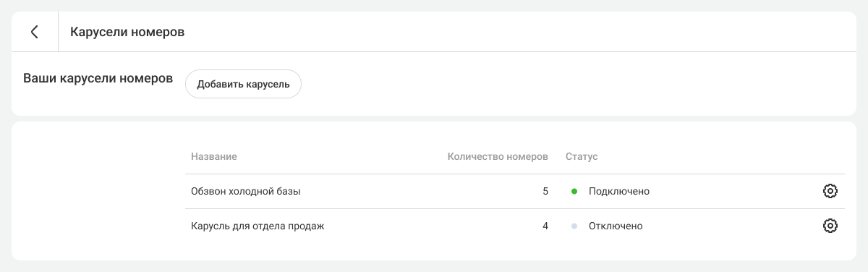Click the Отключено status text

616,226
